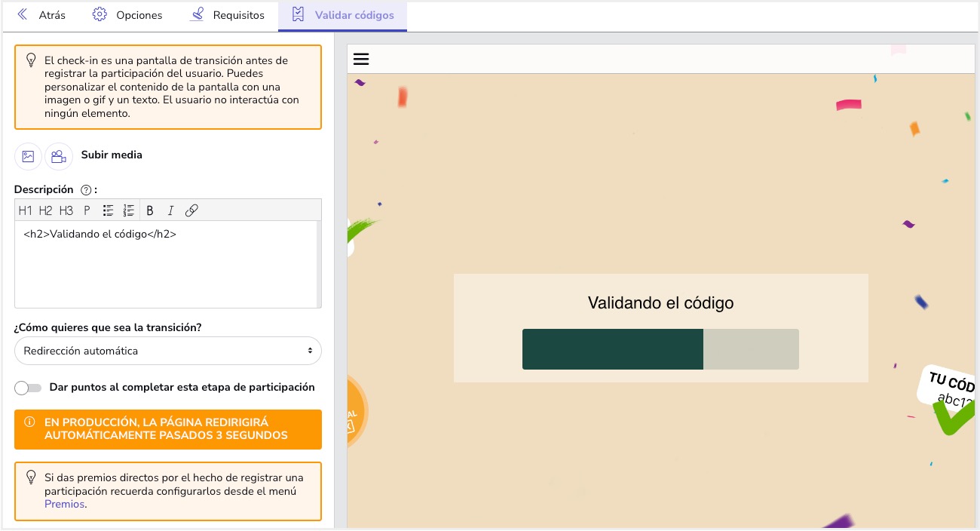Insert a hyperlink in description

(x=191, y=210)
